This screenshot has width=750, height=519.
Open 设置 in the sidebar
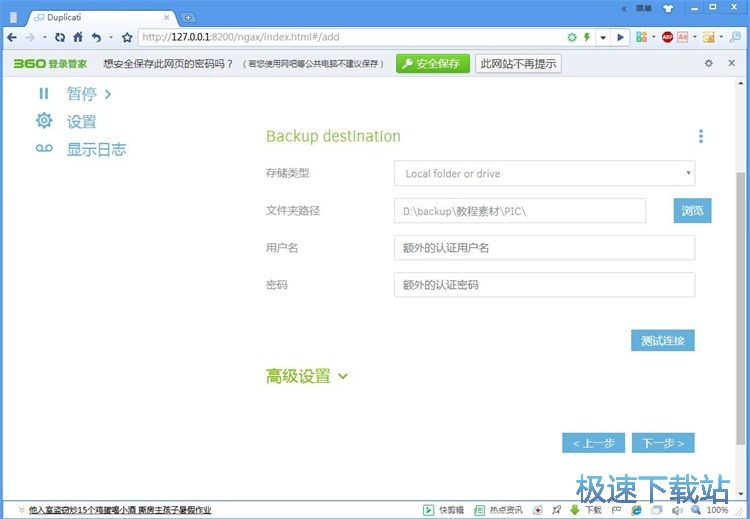click(81, 121)
